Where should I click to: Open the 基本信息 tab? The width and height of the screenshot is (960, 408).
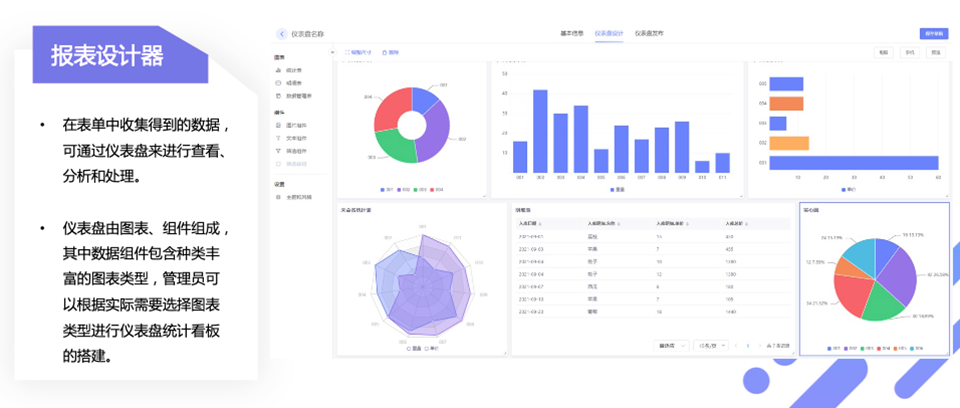pos(572,33)
